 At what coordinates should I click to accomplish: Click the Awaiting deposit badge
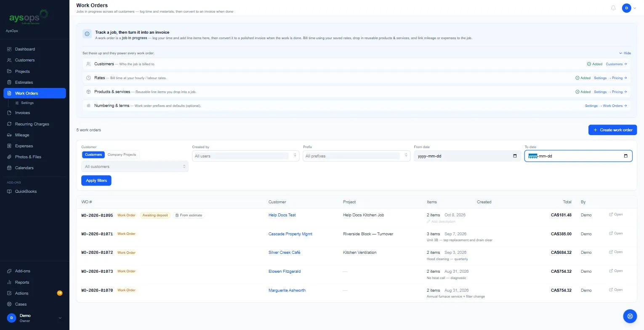point(155,215)
